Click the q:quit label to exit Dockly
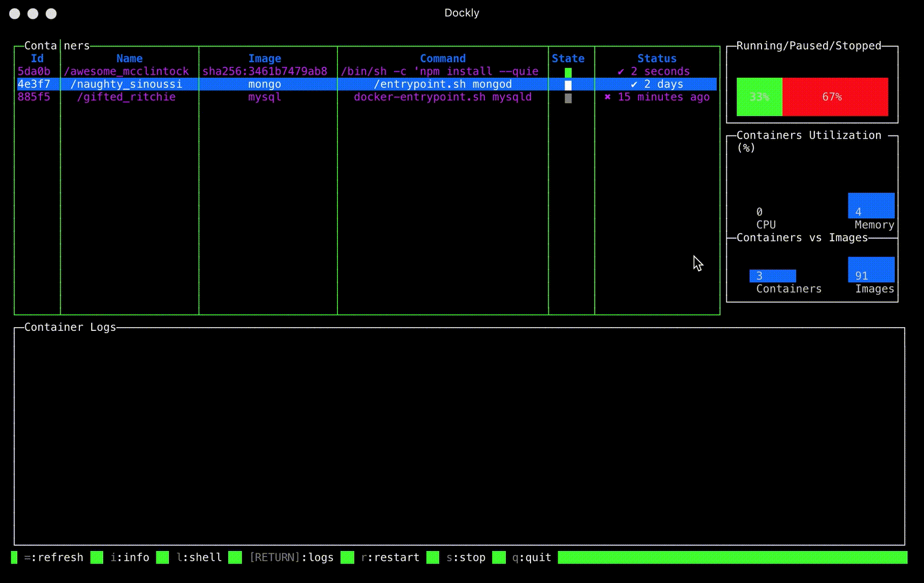 coord(531,557)
